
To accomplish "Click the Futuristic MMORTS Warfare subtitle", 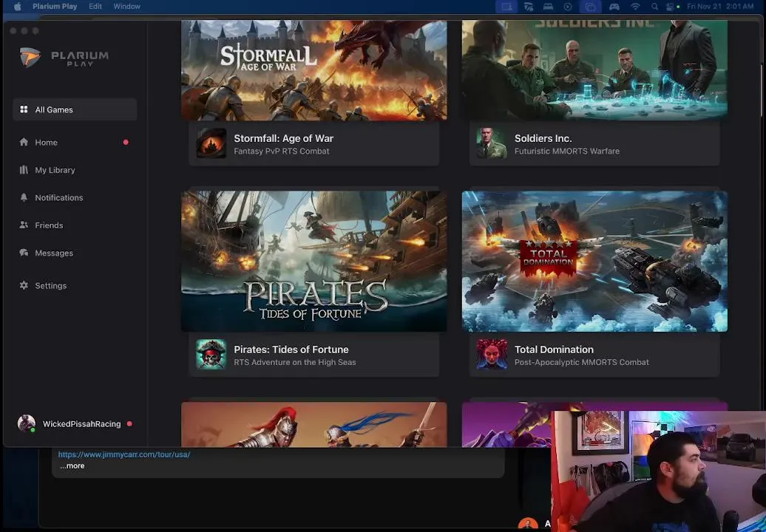I will point(566,151).
